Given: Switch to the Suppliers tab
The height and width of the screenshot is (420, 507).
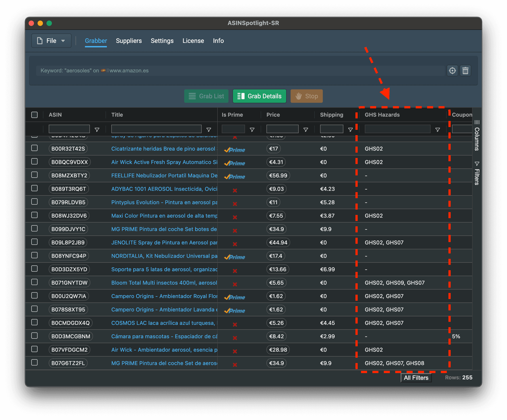Looking at the screenshot, I should (129, 40).
